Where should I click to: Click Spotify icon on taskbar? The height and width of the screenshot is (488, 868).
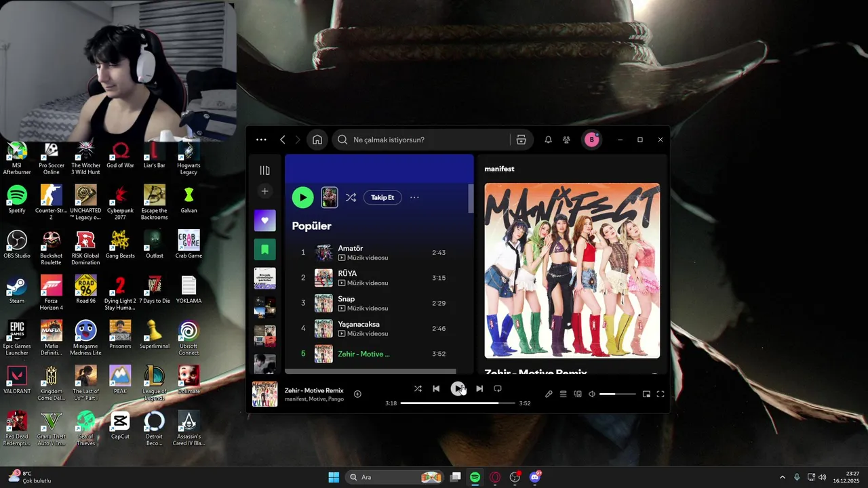click(x=475, y=477)
